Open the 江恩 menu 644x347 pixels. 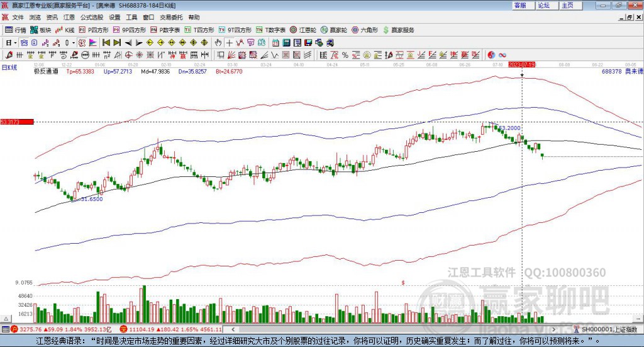pos(69,17)
